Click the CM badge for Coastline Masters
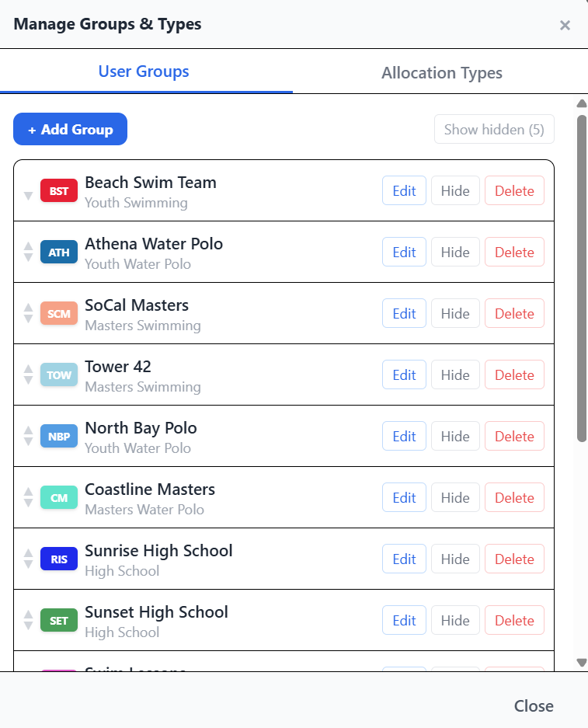This screenshot has width=588, height=728. point(58,497)
